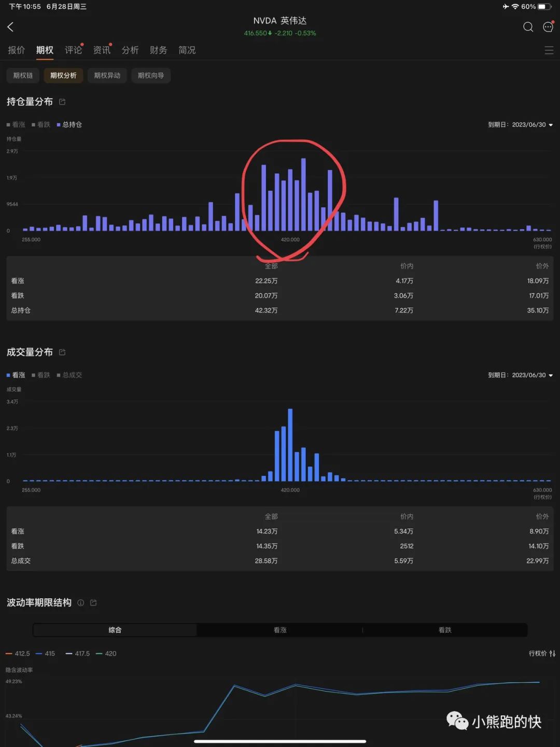560x747 pixels.
Task: Open the messages chat bubble icon
Action: point(548,26)
